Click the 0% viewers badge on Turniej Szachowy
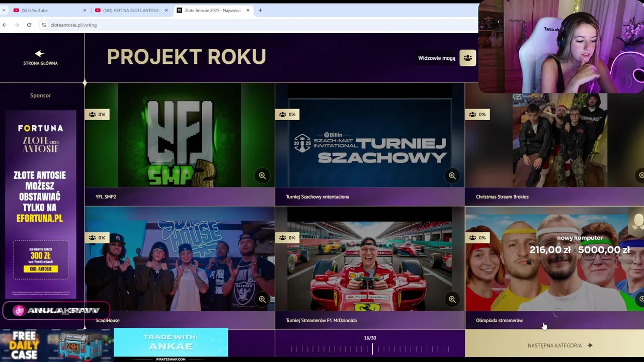Screen dimensions: 644x362 287,114
